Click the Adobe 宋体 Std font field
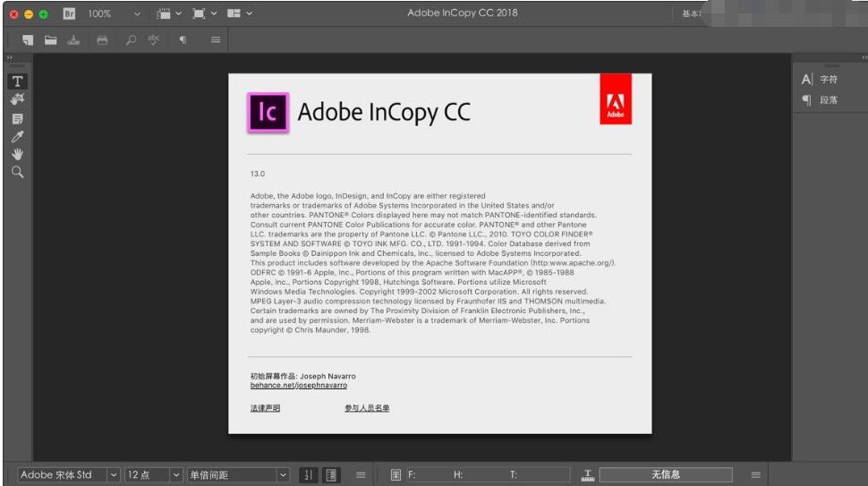 coord(61,475)
